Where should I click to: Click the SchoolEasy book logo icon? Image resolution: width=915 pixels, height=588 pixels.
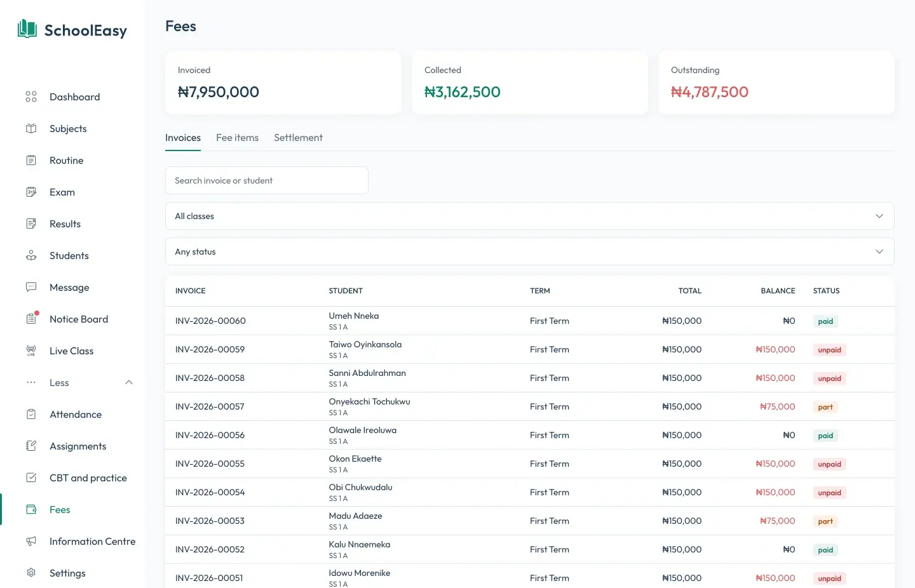pos(27,29)
